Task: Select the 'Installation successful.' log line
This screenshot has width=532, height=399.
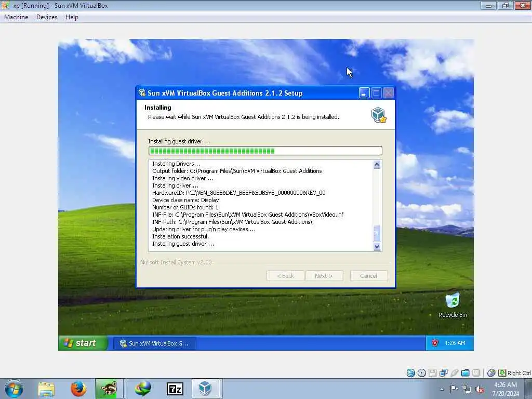Action: 180,236
